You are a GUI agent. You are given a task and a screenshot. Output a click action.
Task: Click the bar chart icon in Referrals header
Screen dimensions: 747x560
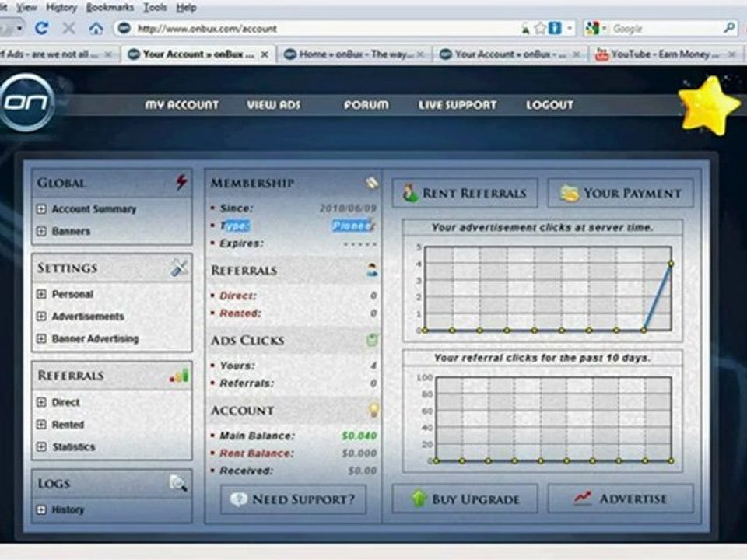[x=179, y=375]
